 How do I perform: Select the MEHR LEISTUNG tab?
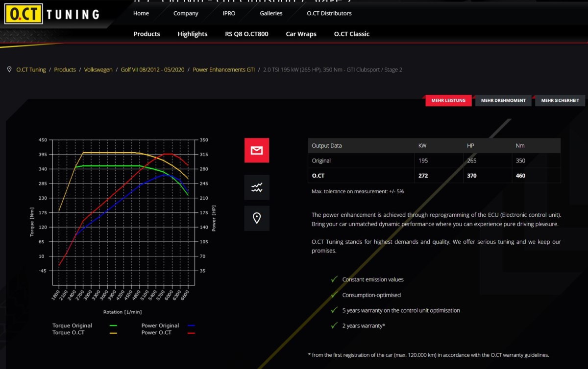(x=448, y=100)
